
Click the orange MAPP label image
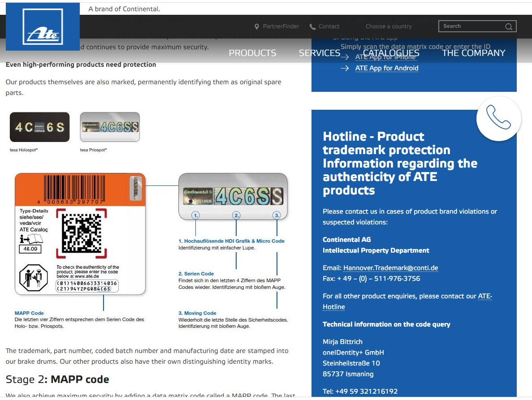[80, 234]
